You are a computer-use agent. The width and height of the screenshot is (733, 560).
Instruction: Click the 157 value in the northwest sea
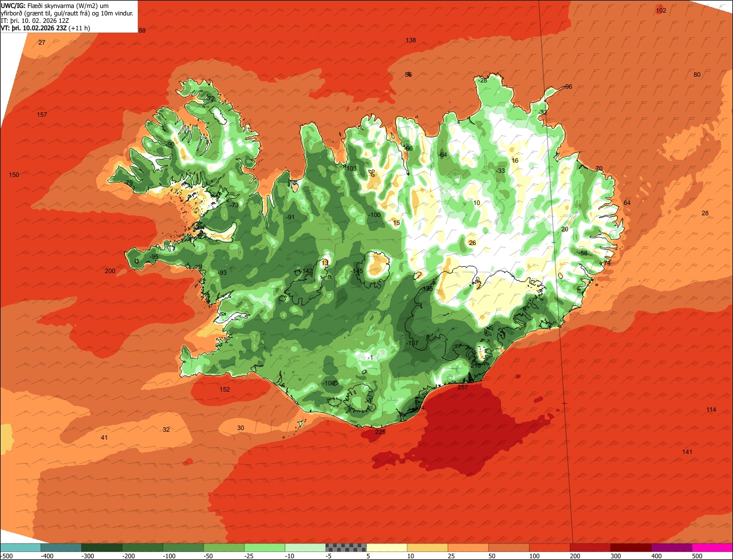pyautogui.click(x=42, y=115)
